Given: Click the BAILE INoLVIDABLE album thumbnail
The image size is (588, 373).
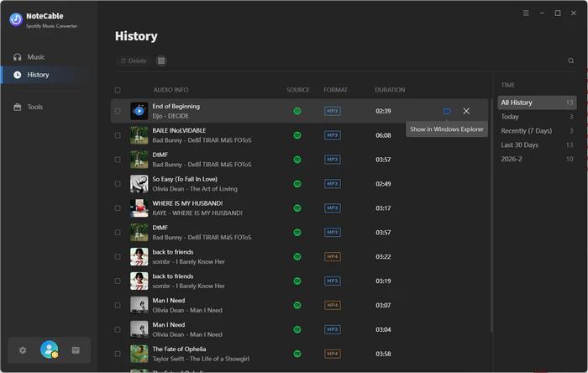Looking at the screenshot, I should [x=139, y=135].
